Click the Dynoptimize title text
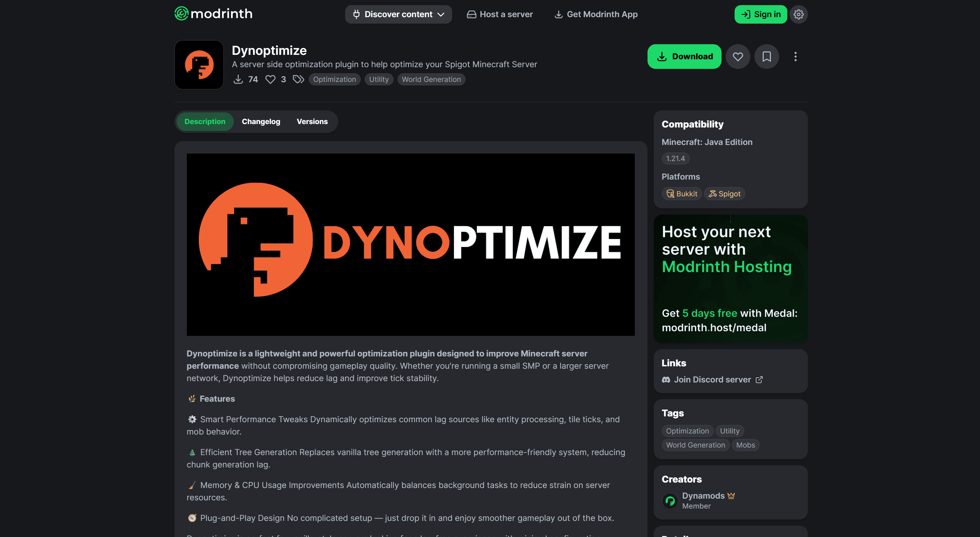Image resolution: width=980 pixels, height=537 pixels. point(269,50)
